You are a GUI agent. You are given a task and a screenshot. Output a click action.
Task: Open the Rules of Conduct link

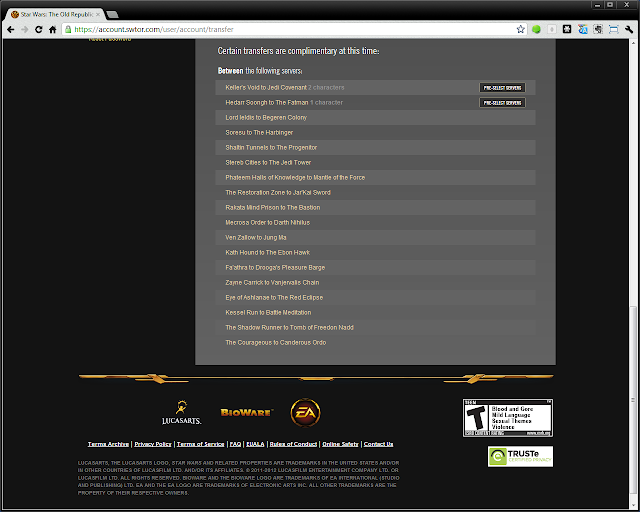tap(293, 444)
